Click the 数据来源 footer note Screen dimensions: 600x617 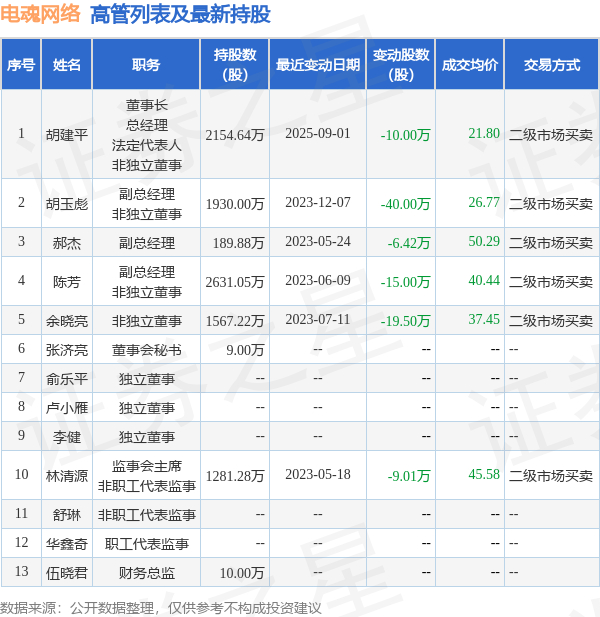pyautogui.click(x=161, y=608)
